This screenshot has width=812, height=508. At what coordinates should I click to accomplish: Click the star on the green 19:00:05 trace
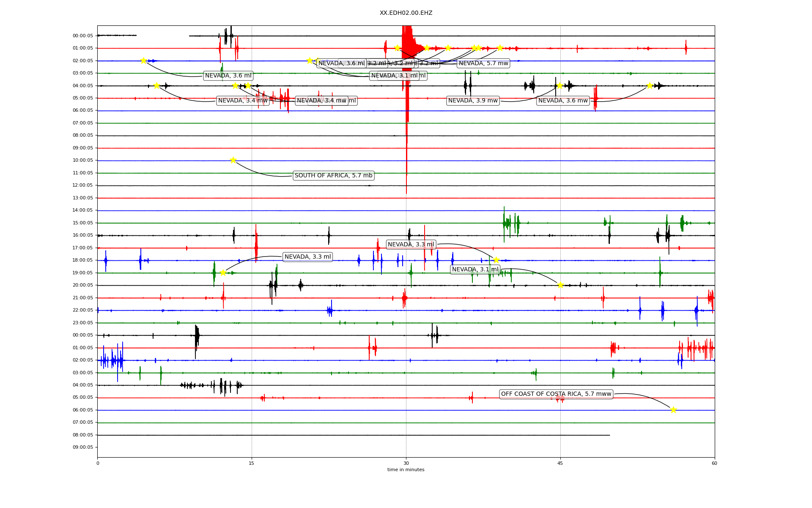click(223, 273)
